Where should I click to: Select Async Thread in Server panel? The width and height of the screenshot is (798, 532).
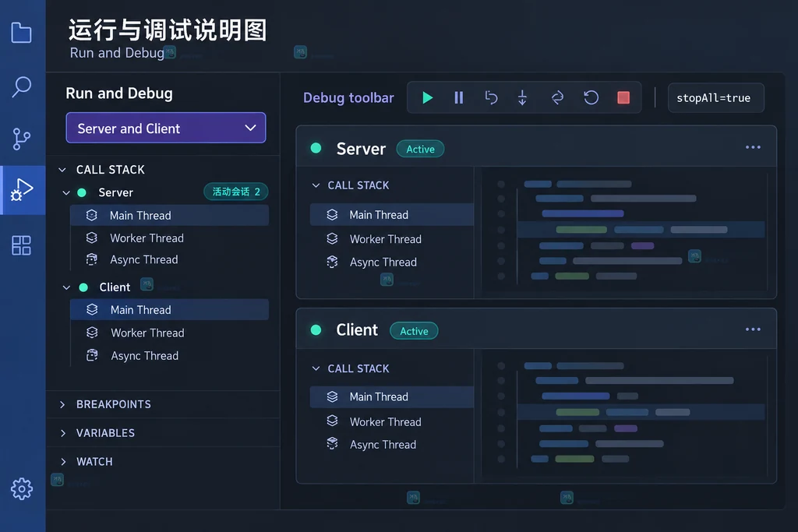[x=392, y=262]
